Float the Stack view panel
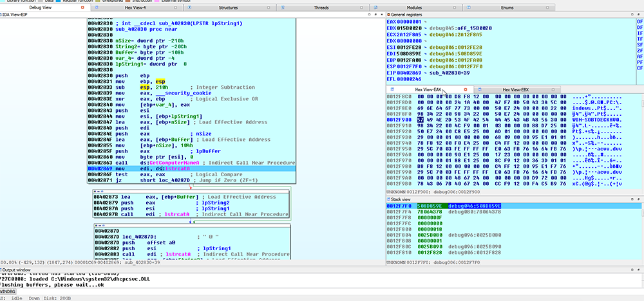The image size is (644, 301). [x=638, y=199]
